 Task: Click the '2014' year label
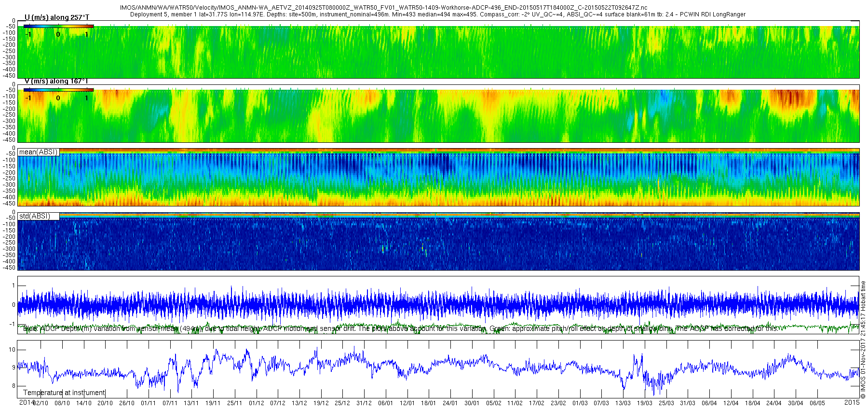[26, 402]
